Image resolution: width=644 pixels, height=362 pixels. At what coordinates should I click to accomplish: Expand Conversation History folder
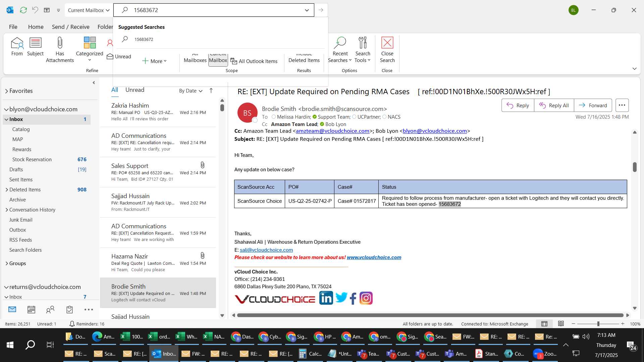click(x=7, y=210)
